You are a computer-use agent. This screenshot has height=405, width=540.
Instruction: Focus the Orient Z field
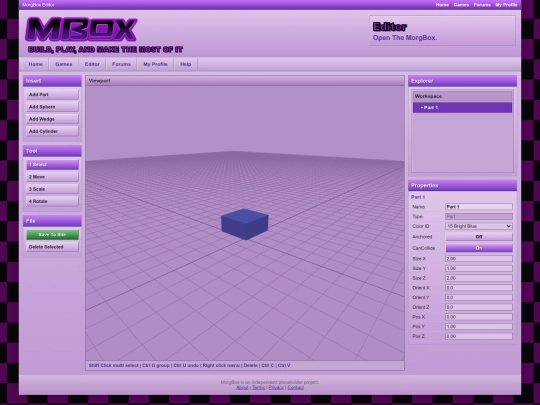(x=479, y=307)
